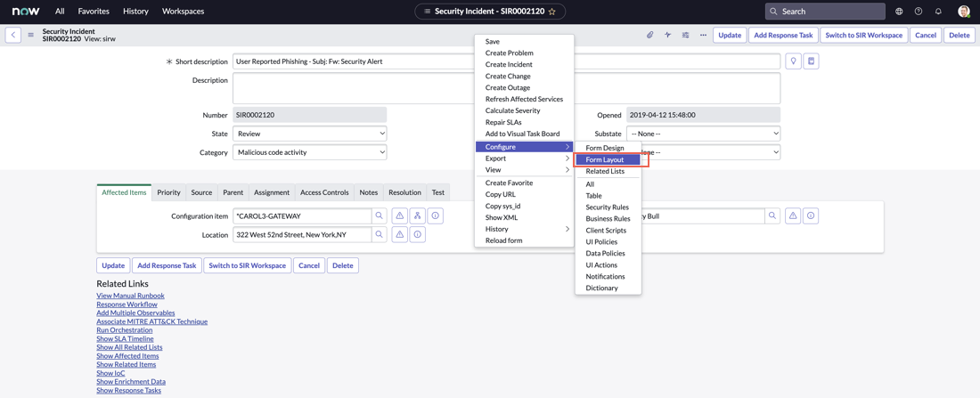The height and width of the screenshot is (398, 980).
Task: Open the Show SLA Timeline link
Action: tap(125, 338)
